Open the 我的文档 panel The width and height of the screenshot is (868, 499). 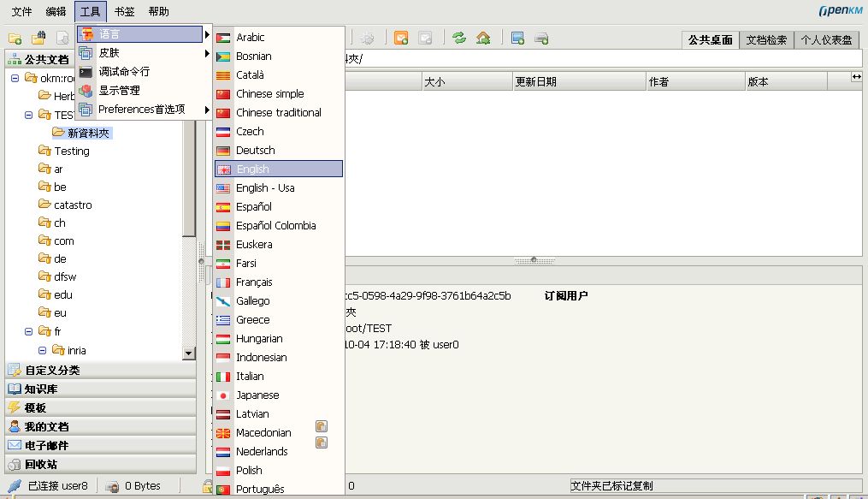pyautogui.click(x=101, y=426)
